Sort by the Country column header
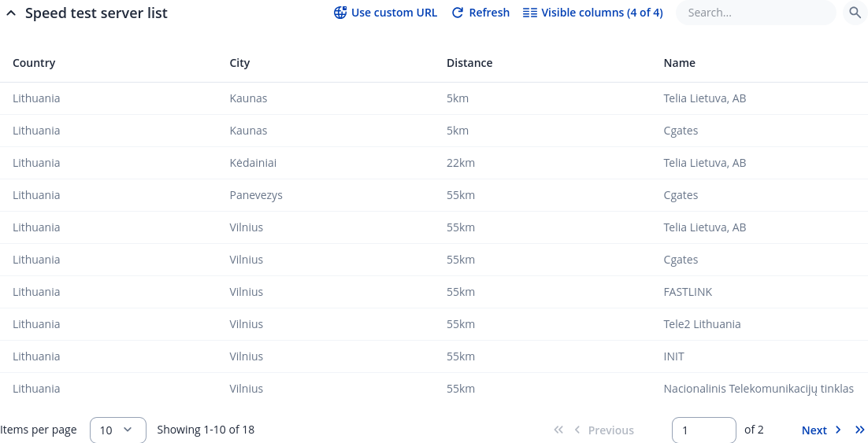Image resolution: width=868 pixels, height=443 pixels. click(34, 63)
